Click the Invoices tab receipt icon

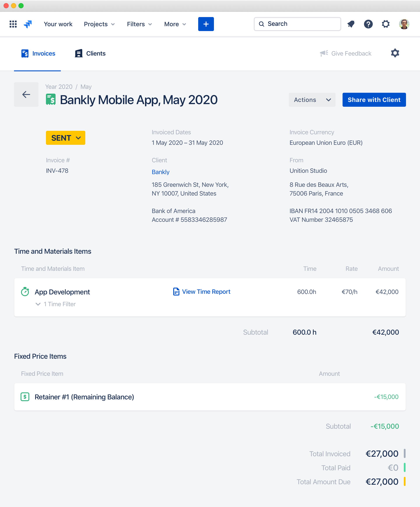pos(25,53)
